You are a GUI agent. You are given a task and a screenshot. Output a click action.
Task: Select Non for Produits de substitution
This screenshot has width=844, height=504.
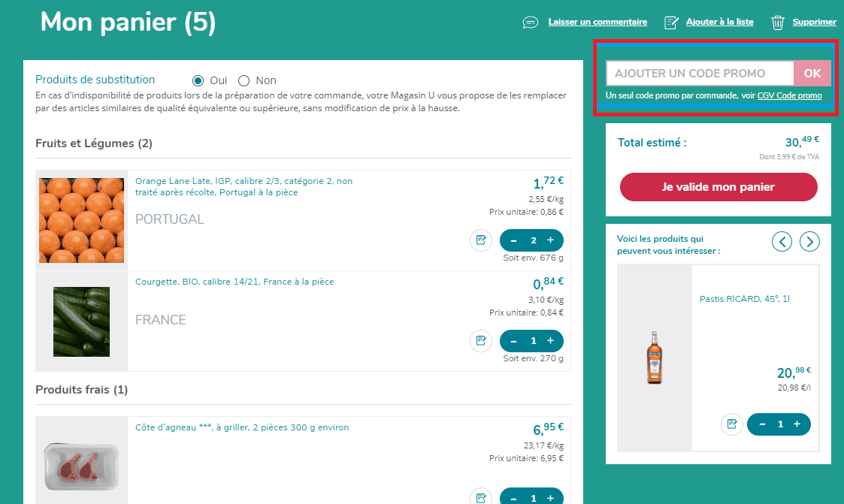tap(244, 80)
